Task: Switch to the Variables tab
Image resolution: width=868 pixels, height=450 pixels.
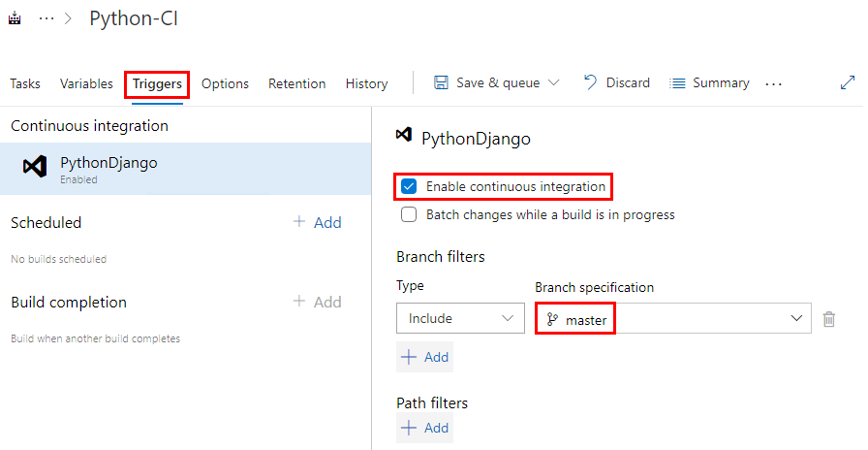Action: [86, 83]
